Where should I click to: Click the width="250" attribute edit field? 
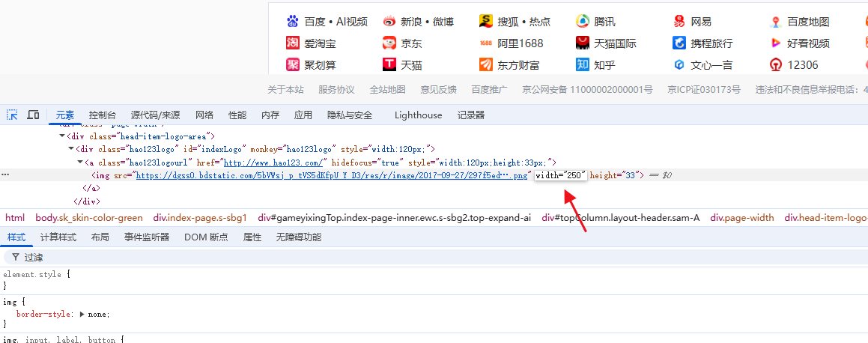coord(560,175)
